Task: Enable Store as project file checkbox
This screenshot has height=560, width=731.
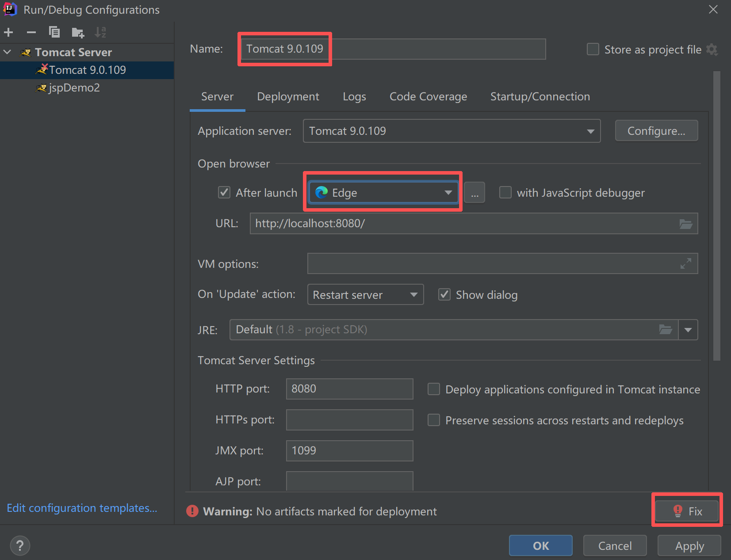Action: coord(593,50)
